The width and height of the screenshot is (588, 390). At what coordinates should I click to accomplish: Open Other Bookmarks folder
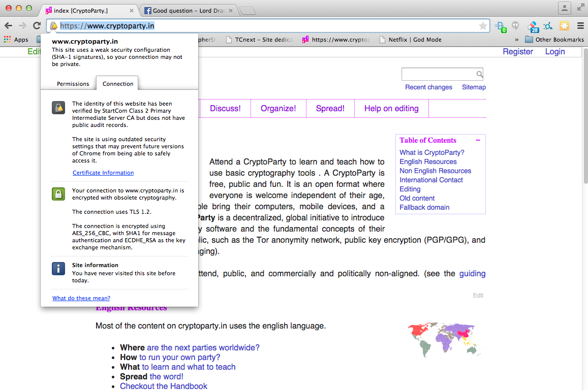(x=554, y=39)
